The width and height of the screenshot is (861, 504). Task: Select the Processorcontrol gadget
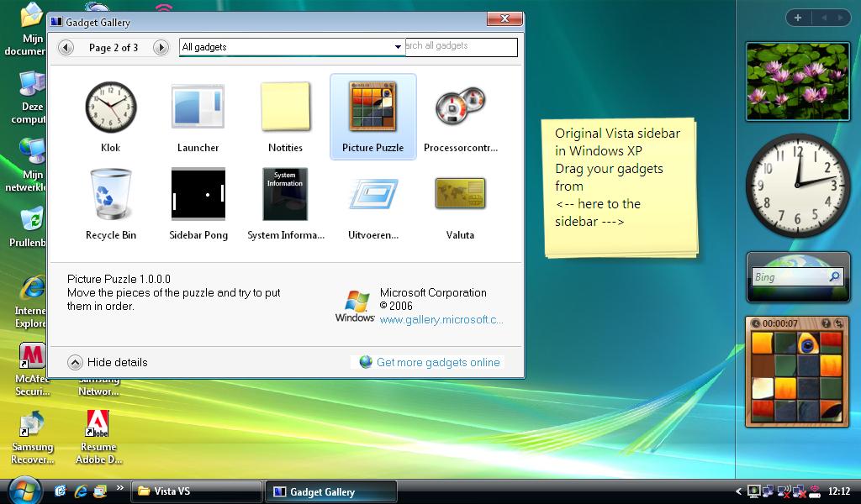[x=460, y=115]
